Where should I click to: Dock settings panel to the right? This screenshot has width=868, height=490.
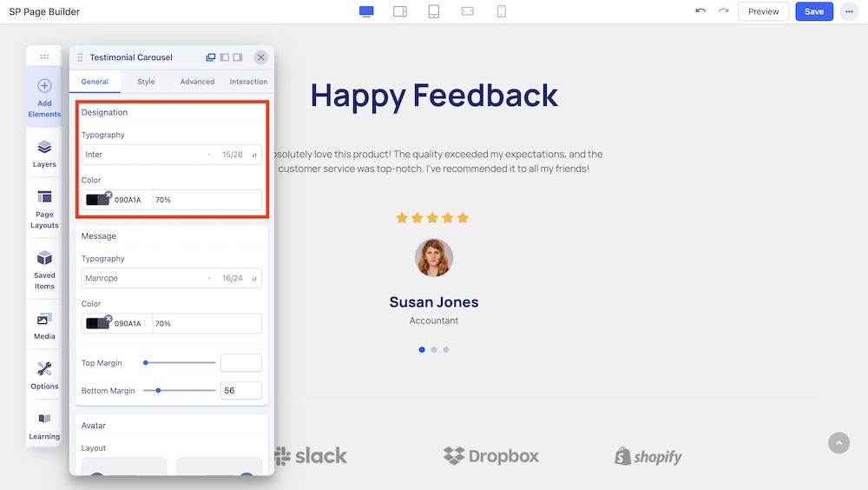click(238, 57)
